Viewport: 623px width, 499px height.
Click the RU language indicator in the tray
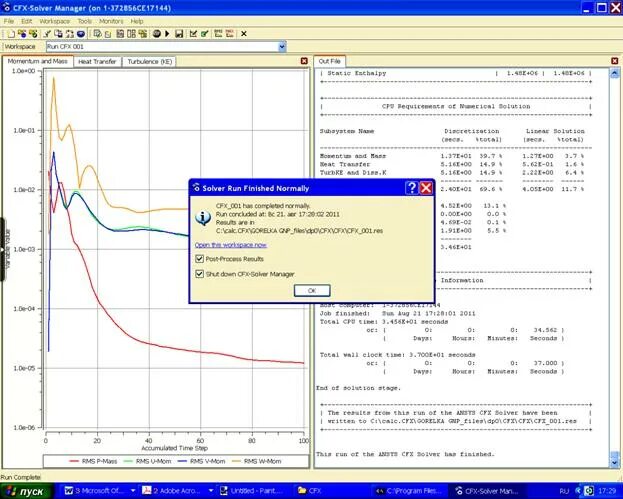(564, 491)
